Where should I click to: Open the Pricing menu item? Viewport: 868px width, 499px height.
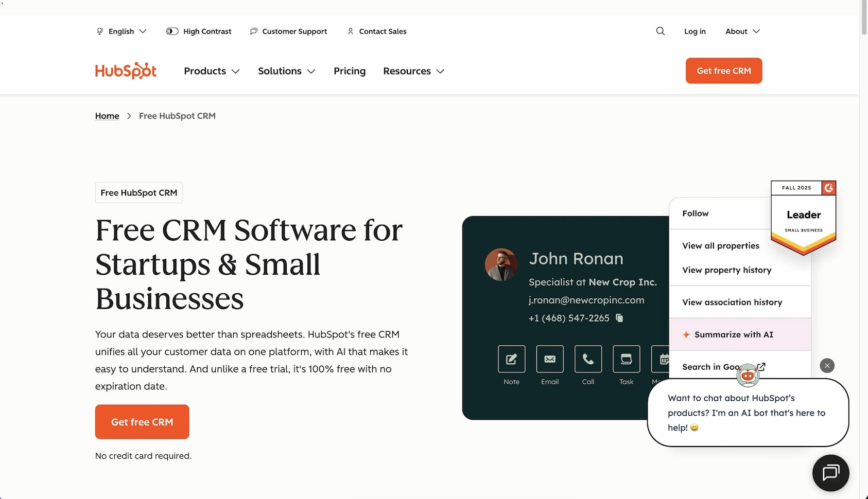350,71
